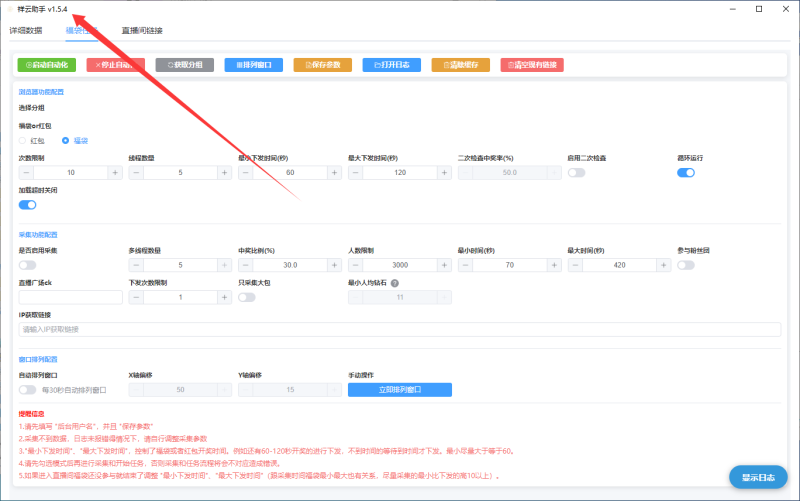Click the 选择分组 label
This screenshot has width=800, height=501.
pyautogui.click(x=32, y=108)
